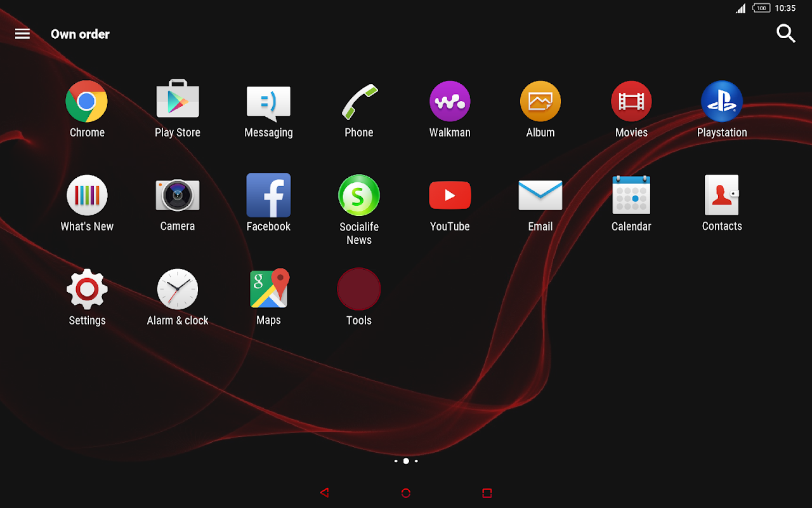
Task: Launch YouTube
Action: coord(450,195)
